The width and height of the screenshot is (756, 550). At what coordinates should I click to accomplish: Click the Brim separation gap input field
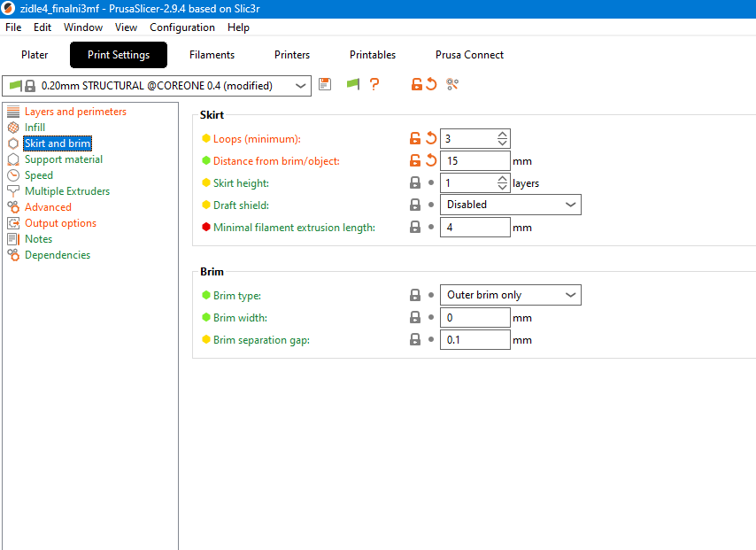(x=474, y=340)
